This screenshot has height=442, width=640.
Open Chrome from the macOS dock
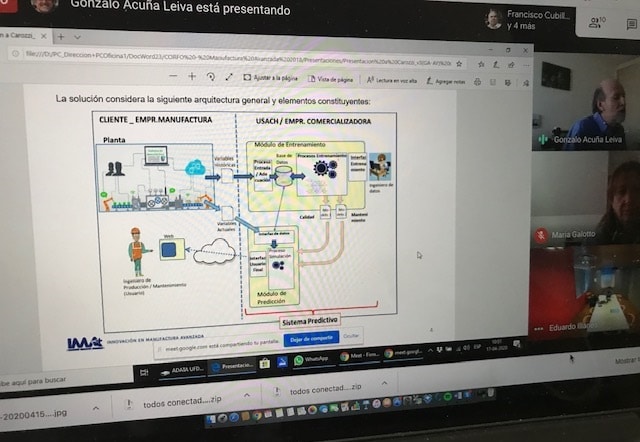tap(256, 416)
